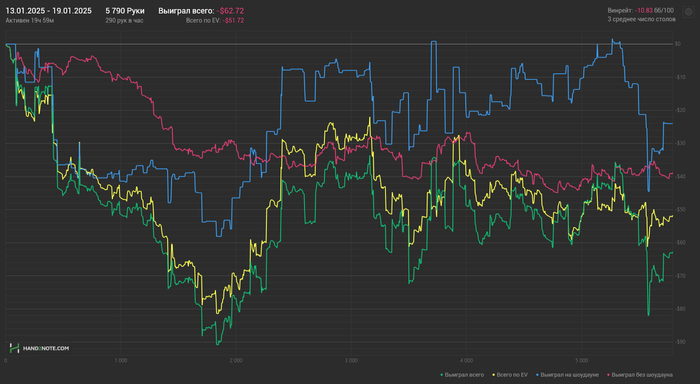The height and width of the screenshot is (384, 700).
Task: Click the 5 000 mark on the hands axis
Action: [581, 360]
